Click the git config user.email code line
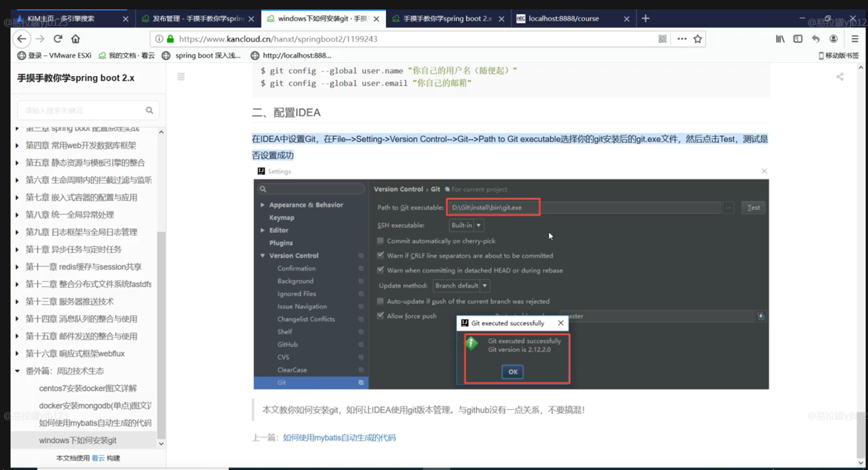Image resolution: width=868 pixels, height=470 pixels. [x=367, y=83]
